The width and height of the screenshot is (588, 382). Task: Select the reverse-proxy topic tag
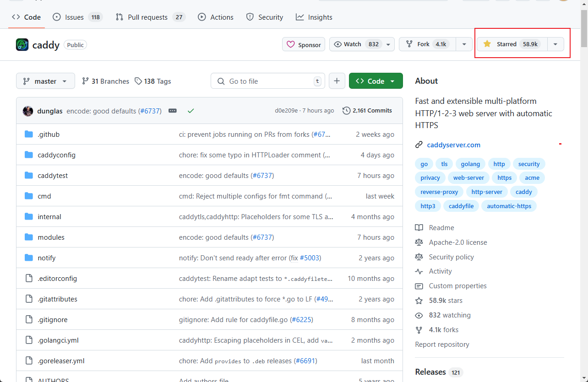point(439,192)
